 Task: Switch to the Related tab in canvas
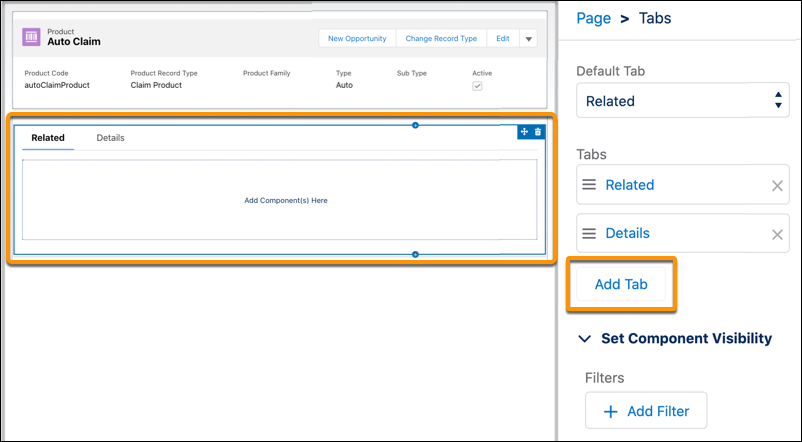48,138
